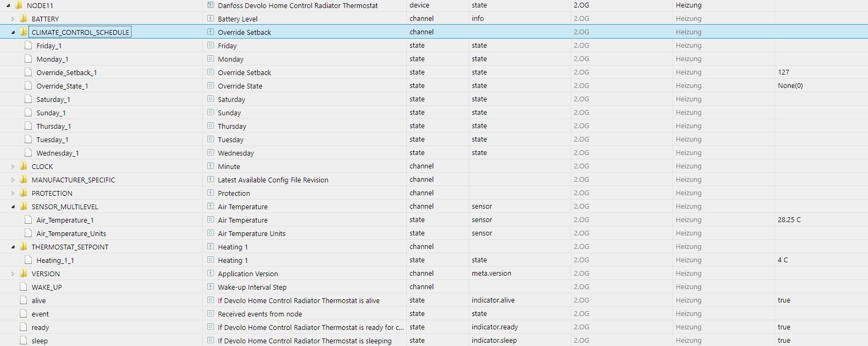868x346 pixels.
Task: Click the folder icon next to CLOCK
Action: pyautogui.click(x=24, y=166)
